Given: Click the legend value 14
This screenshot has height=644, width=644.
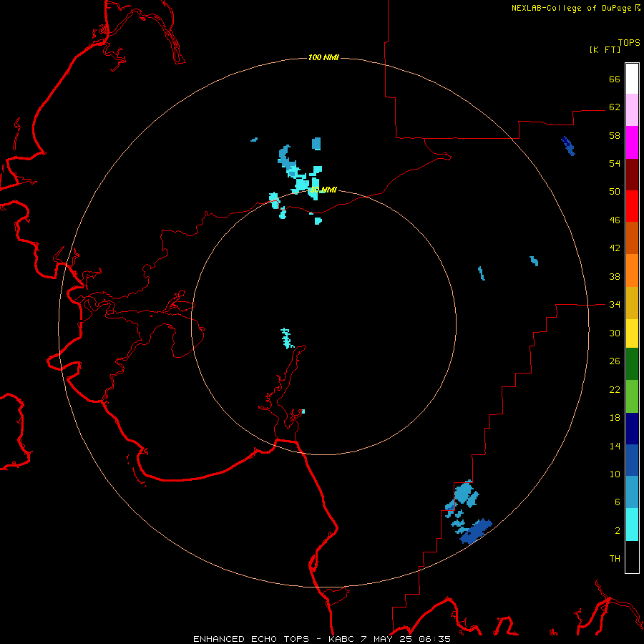Looking at the screenshot, I should [615, 446].
